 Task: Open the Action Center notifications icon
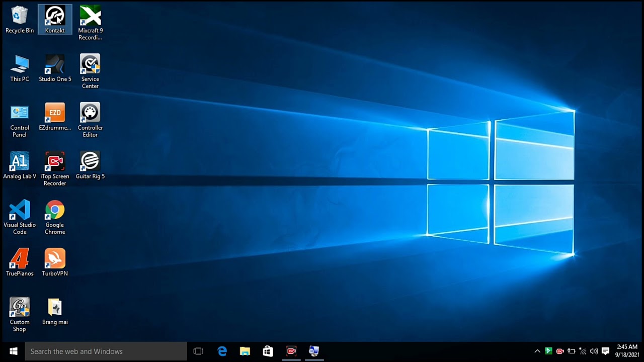[605, 351]
